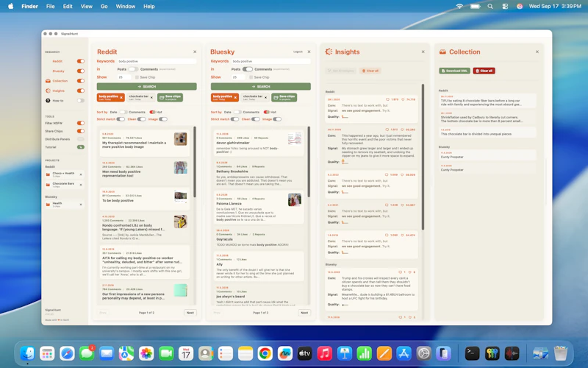The image size is (588, 368).
Task: Click the red Clear all button in Collection
Action: [484, 71]
